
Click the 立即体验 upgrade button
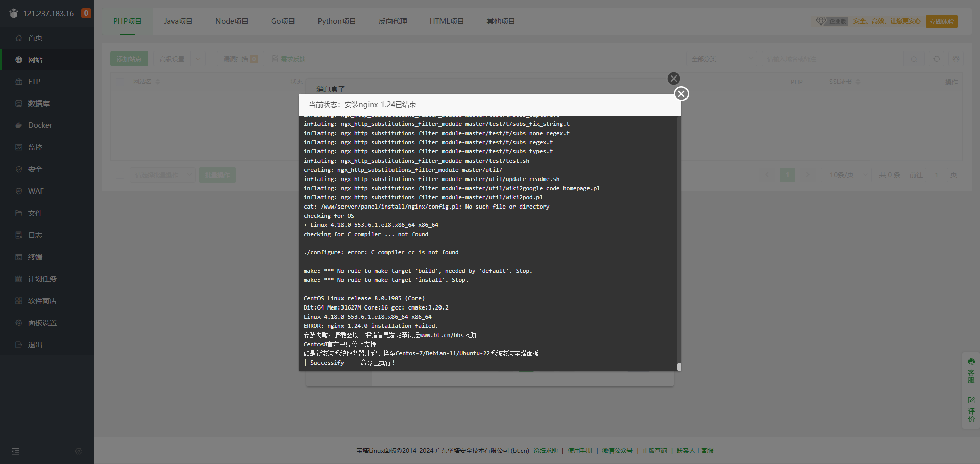coord(942,21)
